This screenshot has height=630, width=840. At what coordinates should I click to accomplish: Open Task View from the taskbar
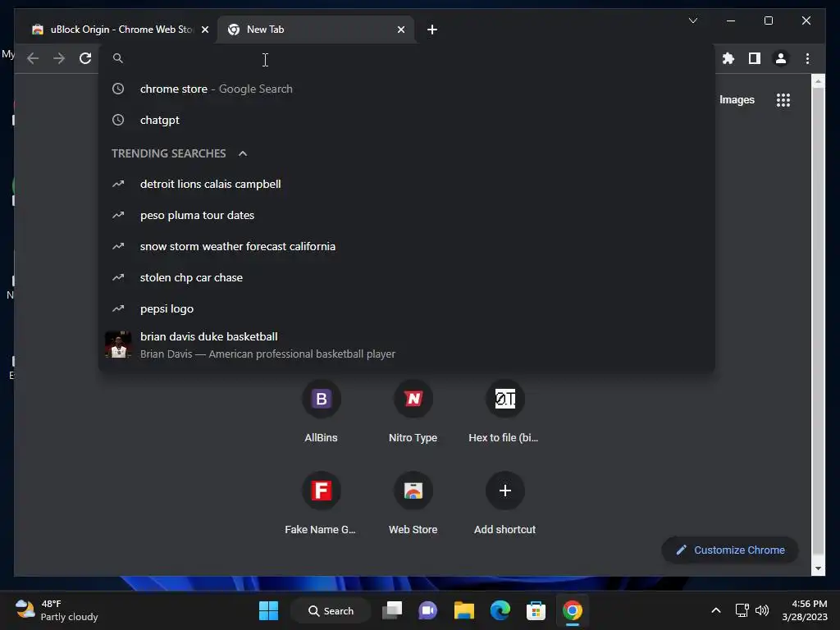(x=392, y=610)
